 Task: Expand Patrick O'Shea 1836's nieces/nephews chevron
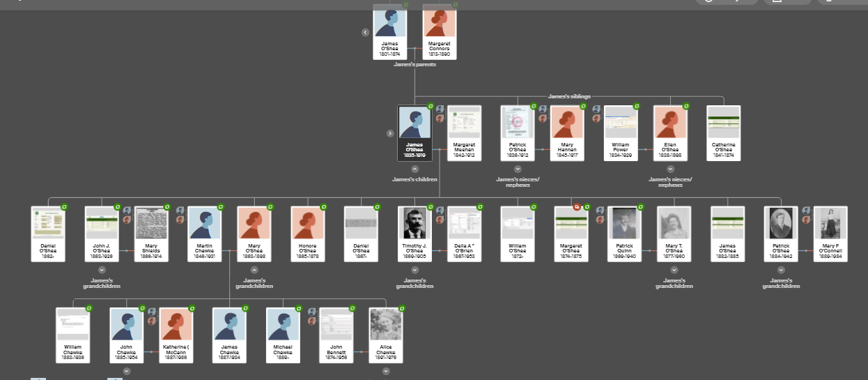pos(518,169)
